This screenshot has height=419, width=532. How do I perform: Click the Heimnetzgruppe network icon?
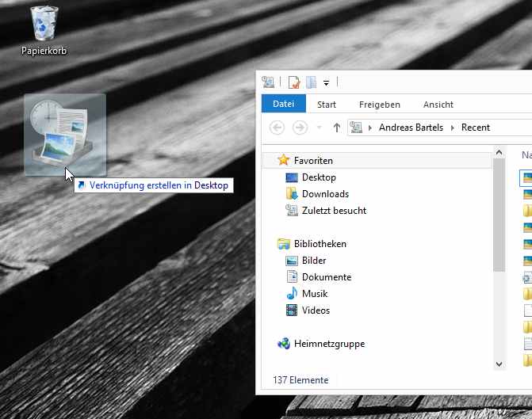point(284,344)
